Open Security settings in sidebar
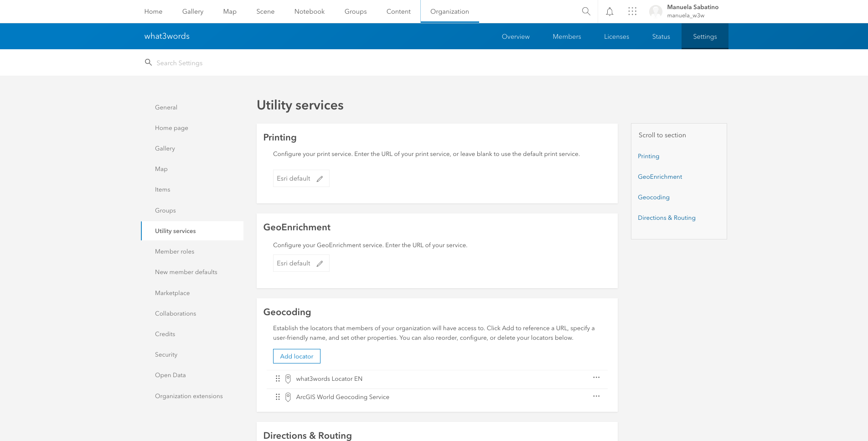The height and width of the screenshot is (441, 868). click(166, 355)
